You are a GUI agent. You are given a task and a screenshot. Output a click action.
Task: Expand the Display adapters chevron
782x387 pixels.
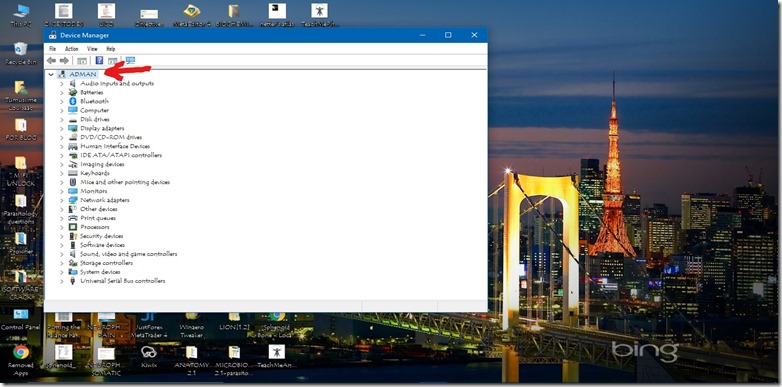click(62, 128)
